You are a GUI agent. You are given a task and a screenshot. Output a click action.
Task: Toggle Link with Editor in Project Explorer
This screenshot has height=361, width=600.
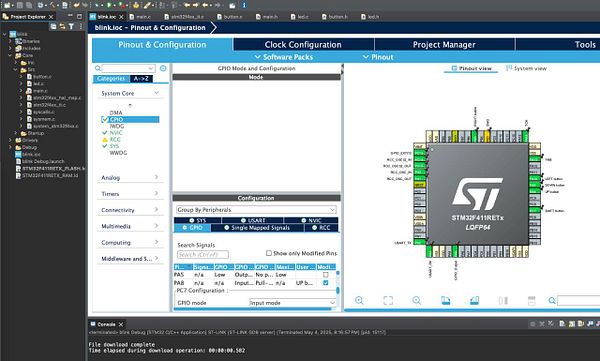[x=62, y=26]
